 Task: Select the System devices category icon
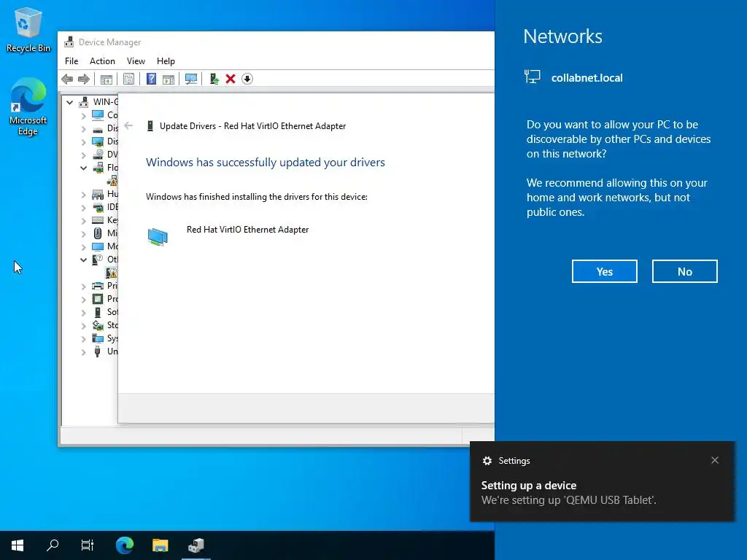[98, 338]
